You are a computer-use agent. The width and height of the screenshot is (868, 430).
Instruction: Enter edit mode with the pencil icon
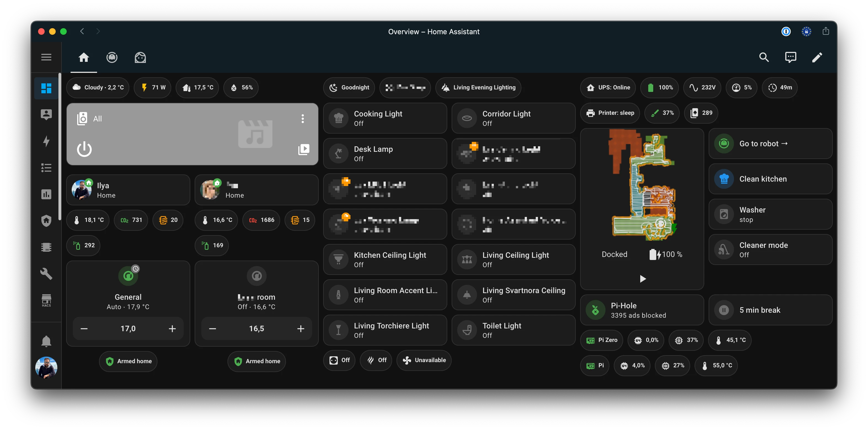point(817,57)
